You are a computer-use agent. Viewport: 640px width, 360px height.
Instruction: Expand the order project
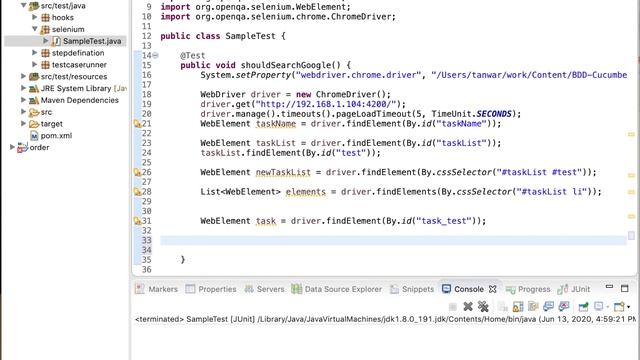[x=12, y=147]
